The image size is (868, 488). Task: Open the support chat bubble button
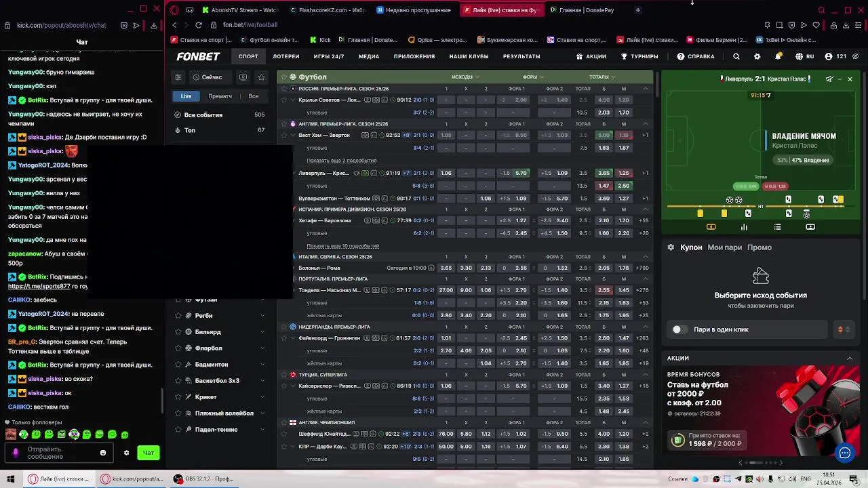click(844, 453)
